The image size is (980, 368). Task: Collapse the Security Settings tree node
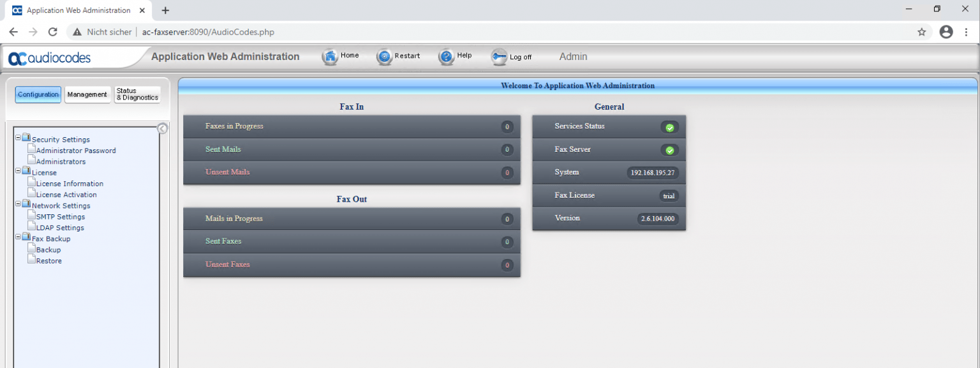click(19, 136)
